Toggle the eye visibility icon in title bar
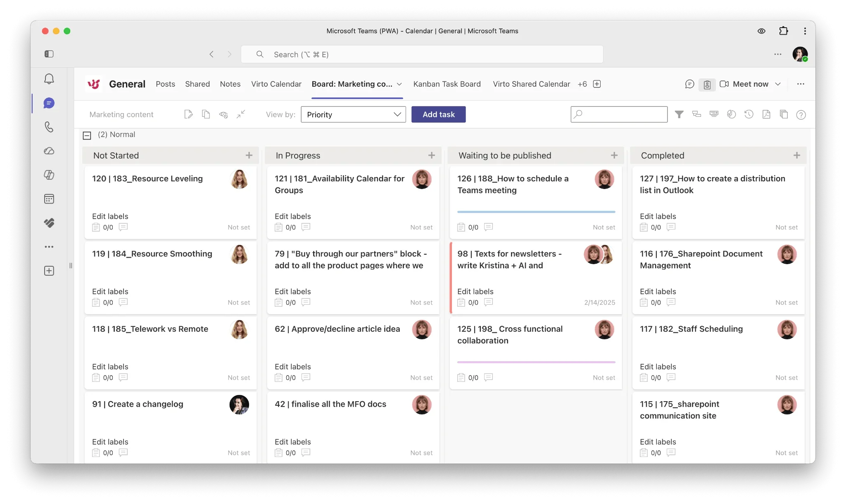Screen dimensions: 846x504 761,31
